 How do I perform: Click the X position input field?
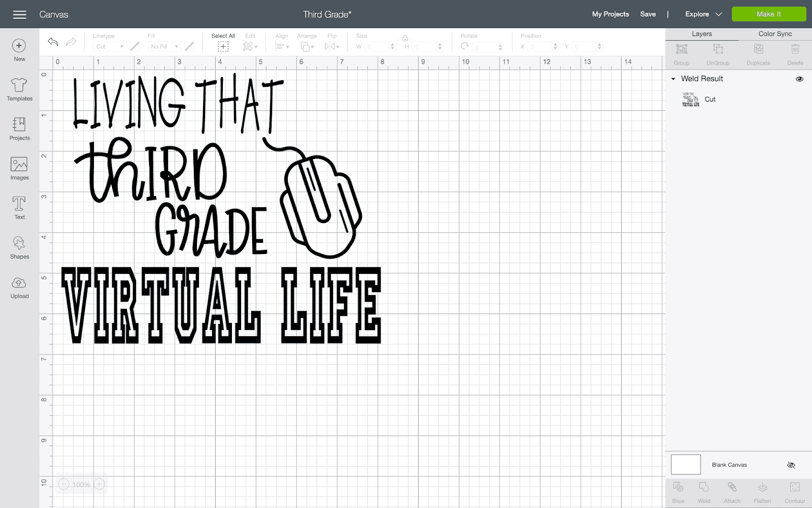tap(540, 46)
